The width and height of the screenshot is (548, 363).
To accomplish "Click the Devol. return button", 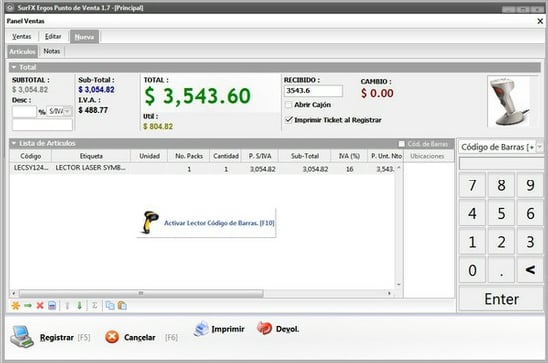I will [x=287, y=329].
